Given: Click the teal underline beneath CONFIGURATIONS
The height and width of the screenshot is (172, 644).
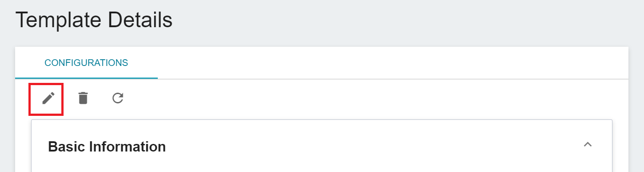Looking at the screenshot, I should pos(86,78).
